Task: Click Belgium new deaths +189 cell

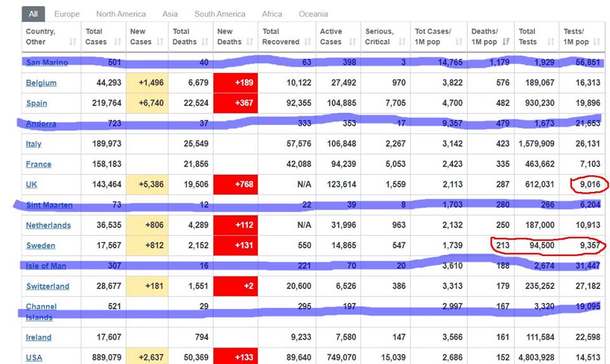Action: 235,83
